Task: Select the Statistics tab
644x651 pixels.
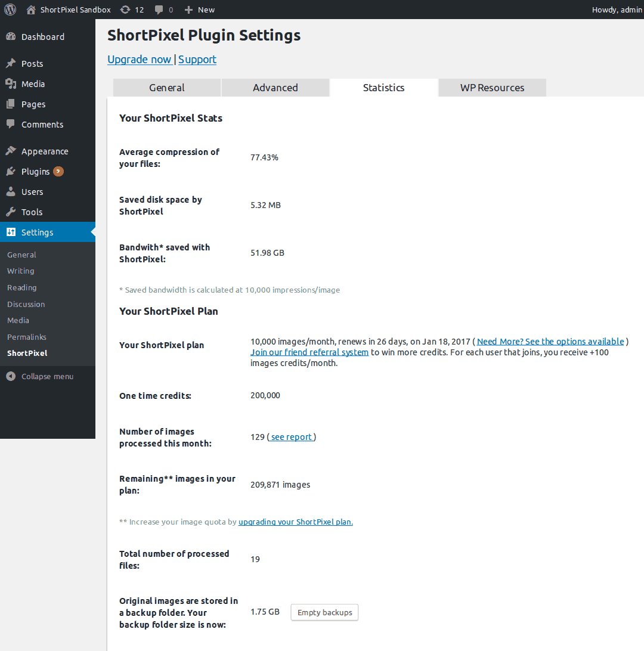Action: tap(383, 88)
